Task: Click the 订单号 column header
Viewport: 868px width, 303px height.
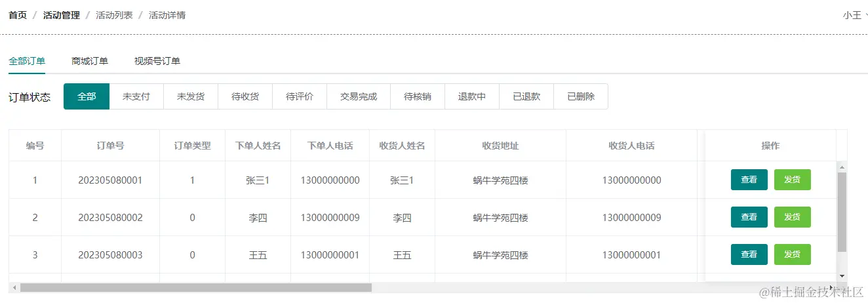Action: (110, 146)
